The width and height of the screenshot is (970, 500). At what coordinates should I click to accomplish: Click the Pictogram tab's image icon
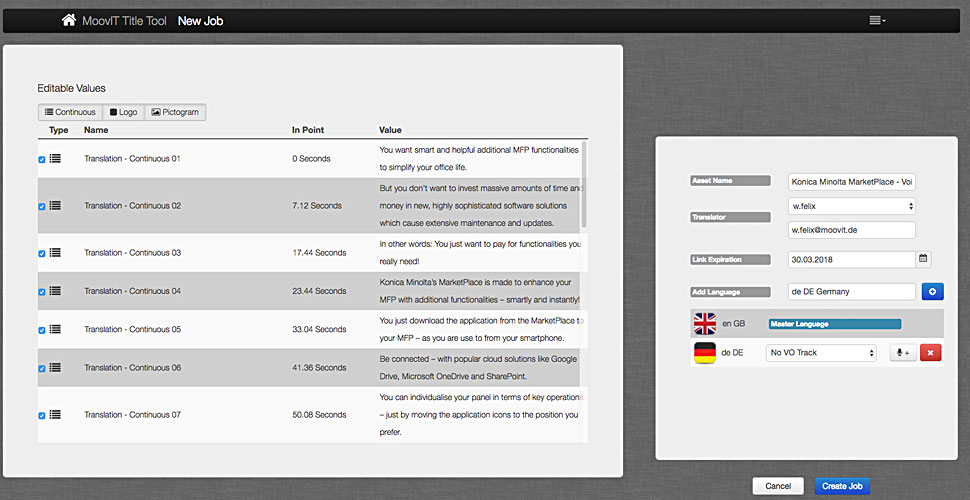tap(156, 112)
